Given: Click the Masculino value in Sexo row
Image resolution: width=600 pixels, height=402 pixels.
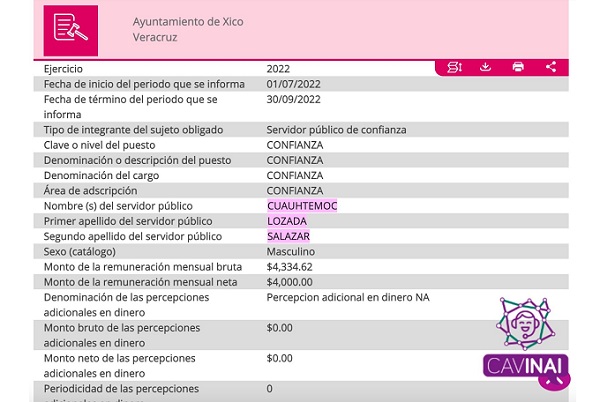Looking at the screenshot, I should tap(291, 251).
